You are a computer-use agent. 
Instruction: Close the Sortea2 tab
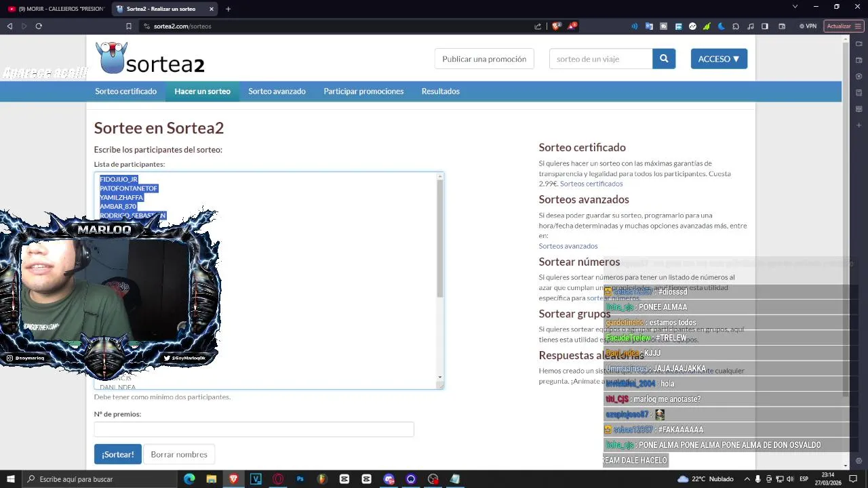pyautogui.click(x=212, y=9)
